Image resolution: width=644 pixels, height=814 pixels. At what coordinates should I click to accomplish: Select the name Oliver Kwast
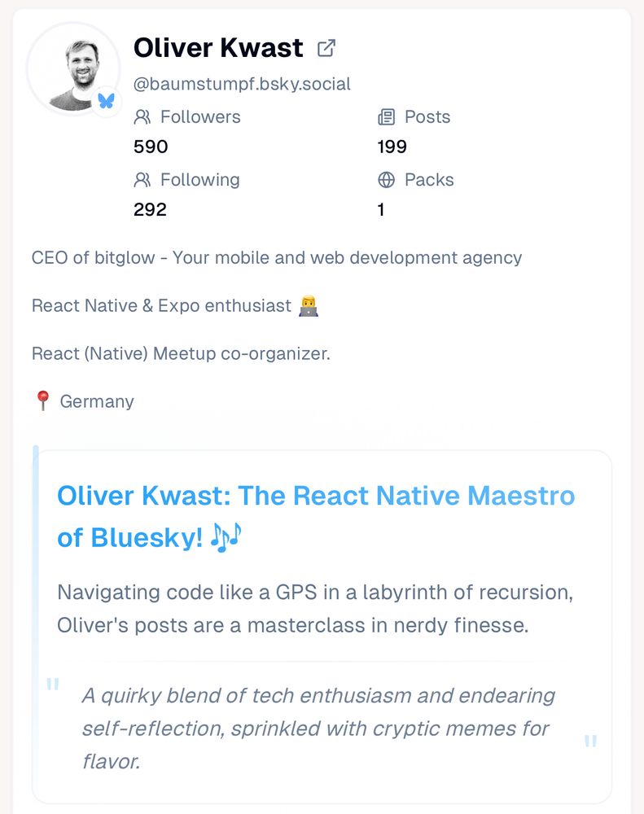[217, 48]
